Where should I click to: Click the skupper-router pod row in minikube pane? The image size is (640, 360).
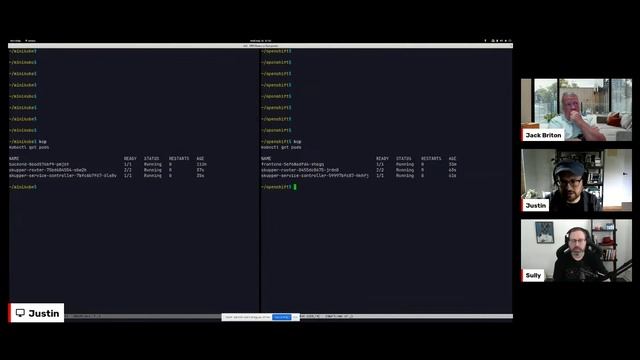[107, 170]
